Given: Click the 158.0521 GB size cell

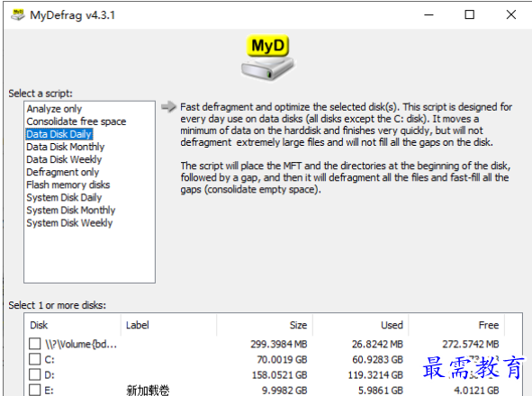Looking at the screenshot, I should pyautogui.click(x=280, y=375).
